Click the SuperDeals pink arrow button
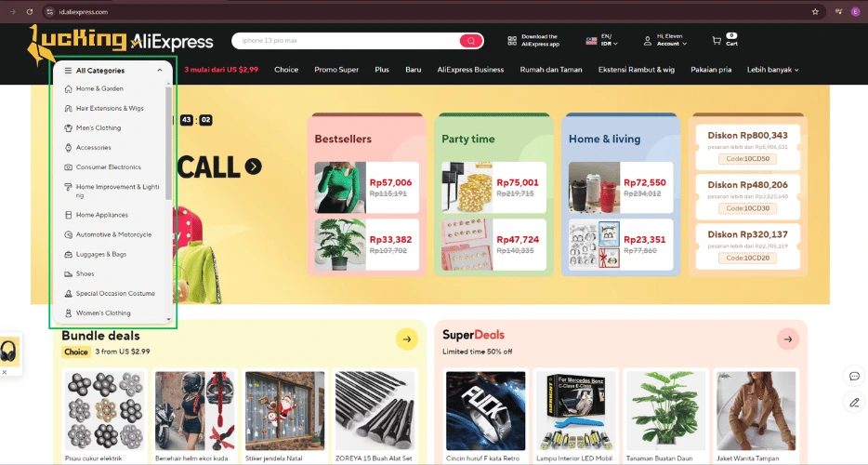Viewport: 868px width, 465px height. tap(788, 339)
